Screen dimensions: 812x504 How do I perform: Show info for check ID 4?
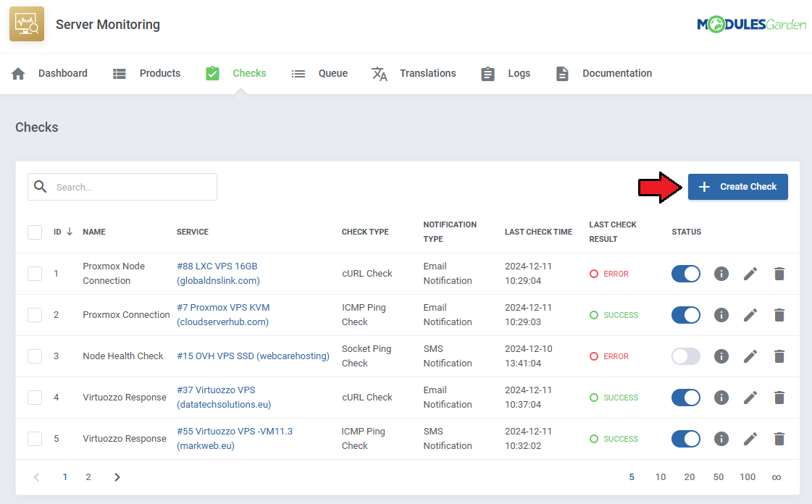point(721,398)
